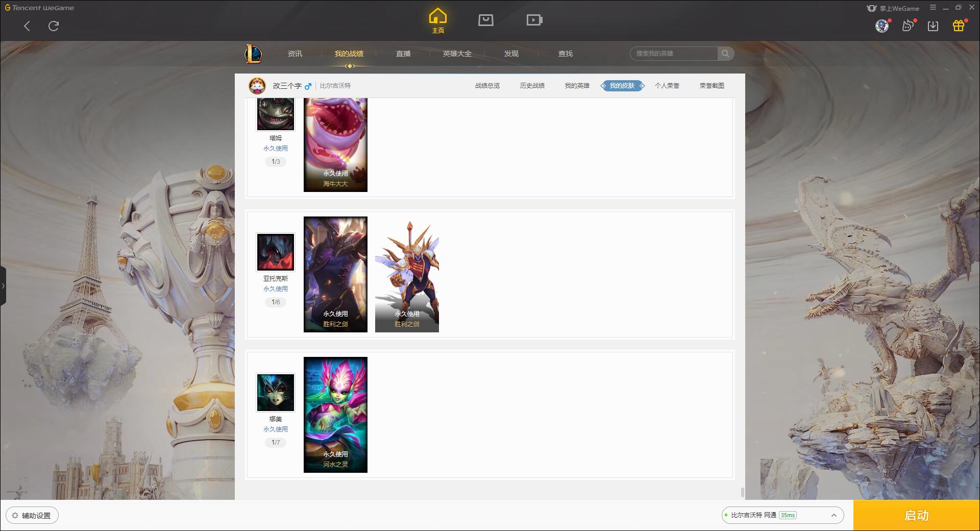The width and height of the screenshot is (980, 531).
Task: Open the 掌上WeGame link
Action: click(893, 8)
